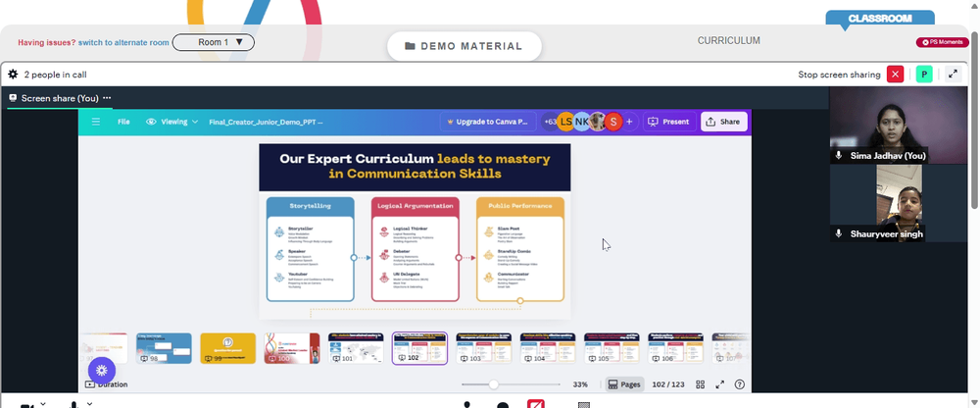This screenshot has height=408, width=980.
Task: Click the red stop screen sharing X
Action: pos(896,75)
